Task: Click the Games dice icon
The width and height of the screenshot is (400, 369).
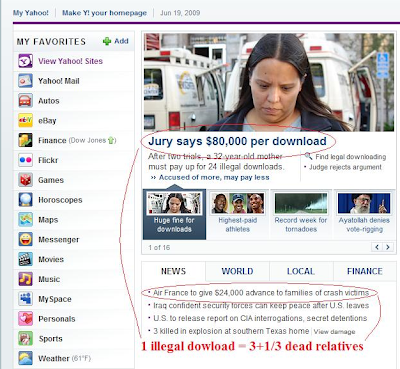Action: coord(25,180)
